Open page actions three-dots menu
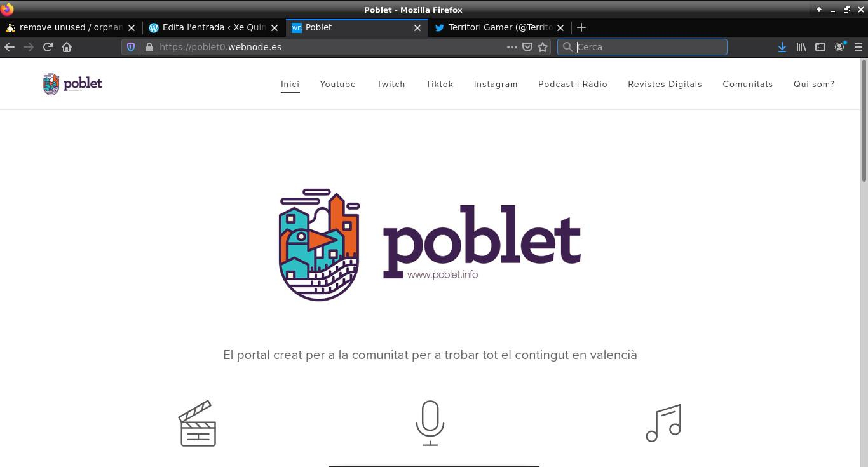 (512, 47)
